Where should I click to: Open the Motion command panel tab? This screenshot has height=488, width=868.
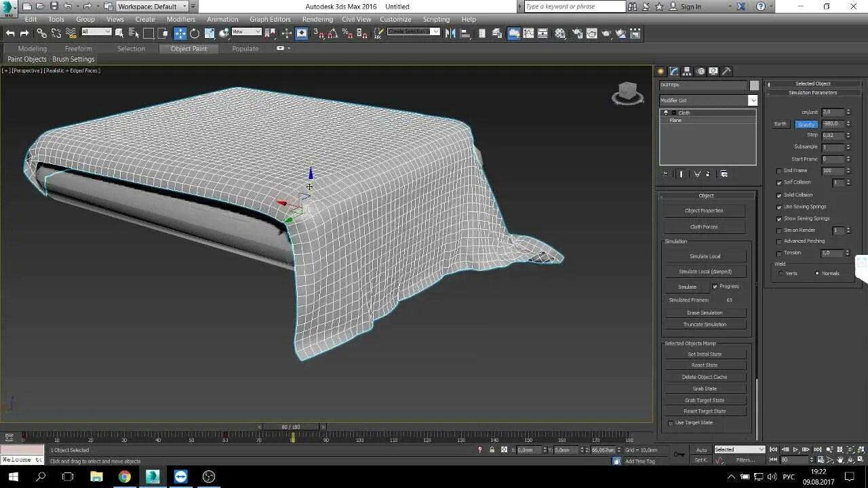701,71
